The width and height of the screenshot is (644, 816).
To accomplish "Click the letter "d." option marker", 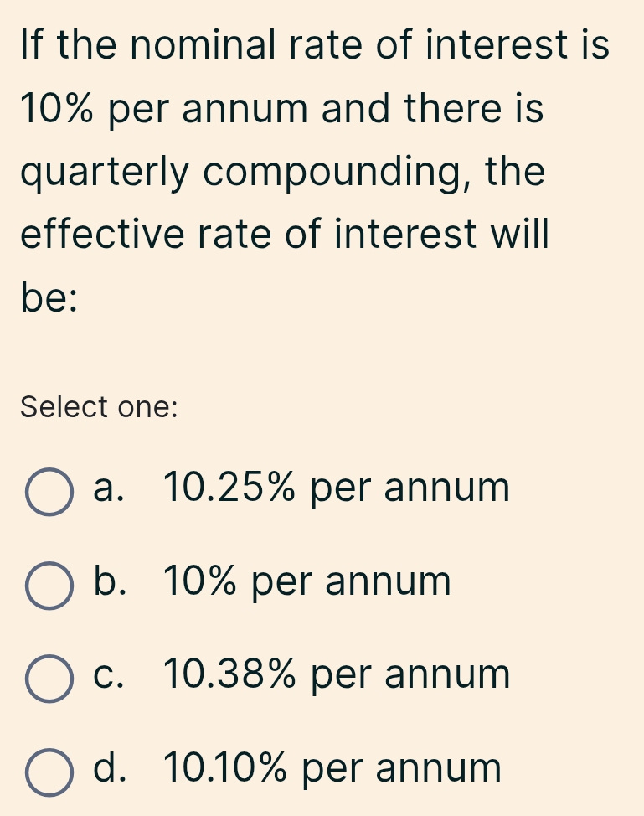I will pyautogui.click(x=109, y=767).
